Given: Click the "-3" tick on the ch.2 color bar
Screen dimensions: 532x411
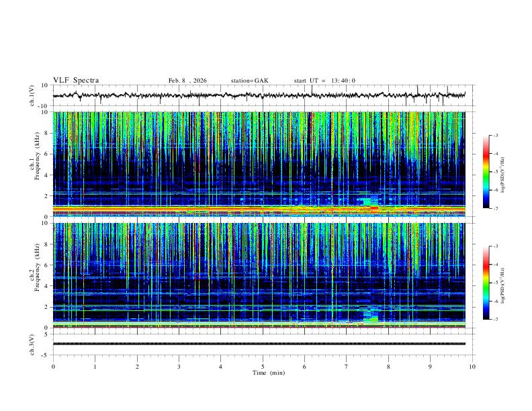Looking at the screenshot, I should click(496, 246).
